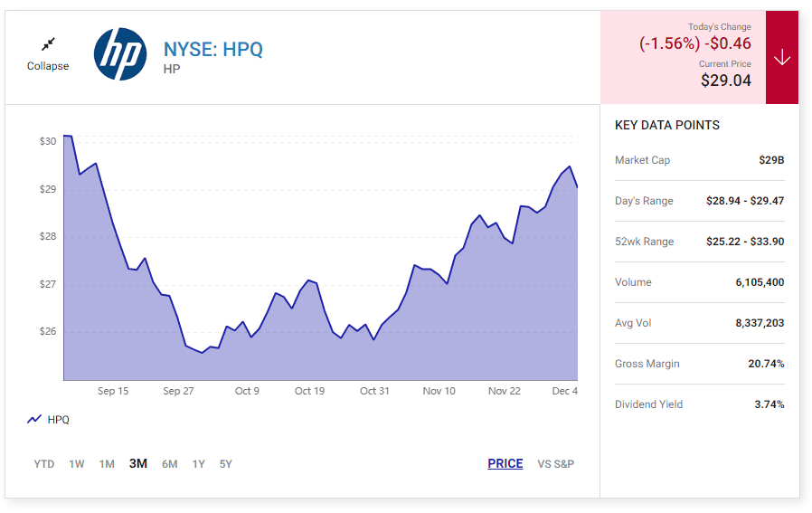
Task: Click the Gross Margin value 20.74%
Action: [767, 364]
